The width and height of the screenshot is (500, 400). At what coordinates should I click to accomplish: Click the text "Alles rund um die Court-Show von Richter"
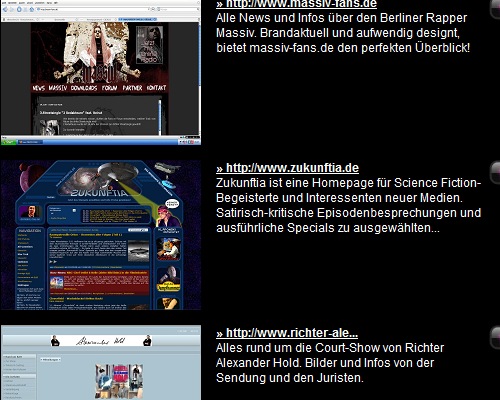[x=330, y=348]
